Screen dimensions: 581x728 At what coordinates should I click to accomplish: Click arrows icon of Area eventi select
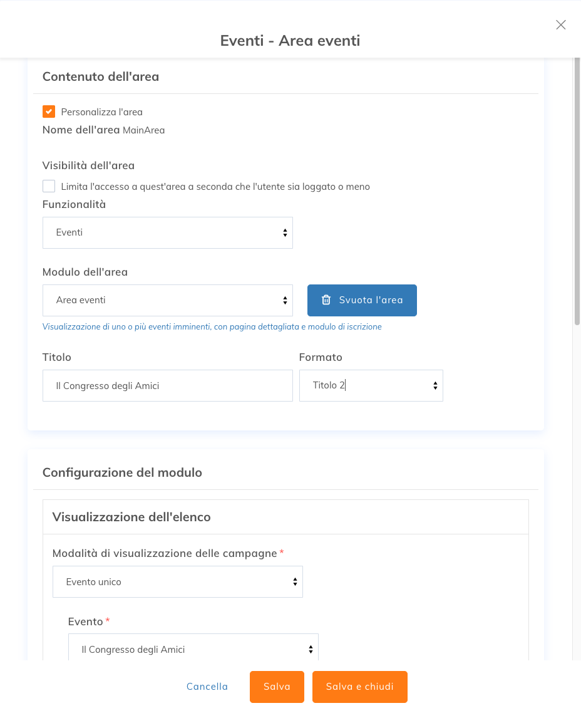click(285, 300)
